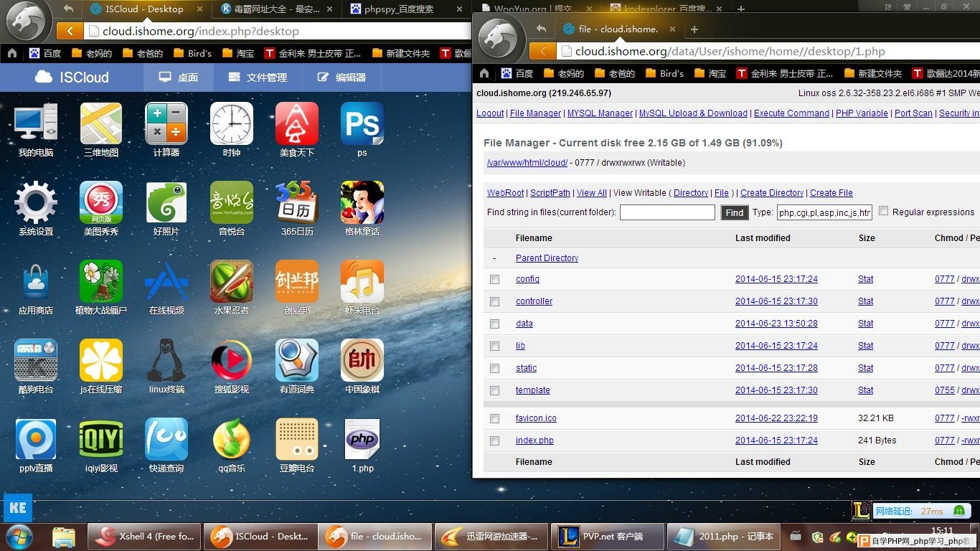Viewport: 980px width, 551px height.
Task: Click the cloud.ishome.org/data address bar
Action: 768,51
